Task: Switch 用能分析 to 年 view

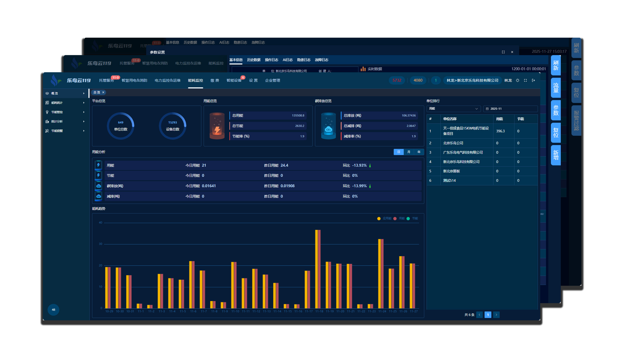Action: pyautogui.click(x=419, y=152)
